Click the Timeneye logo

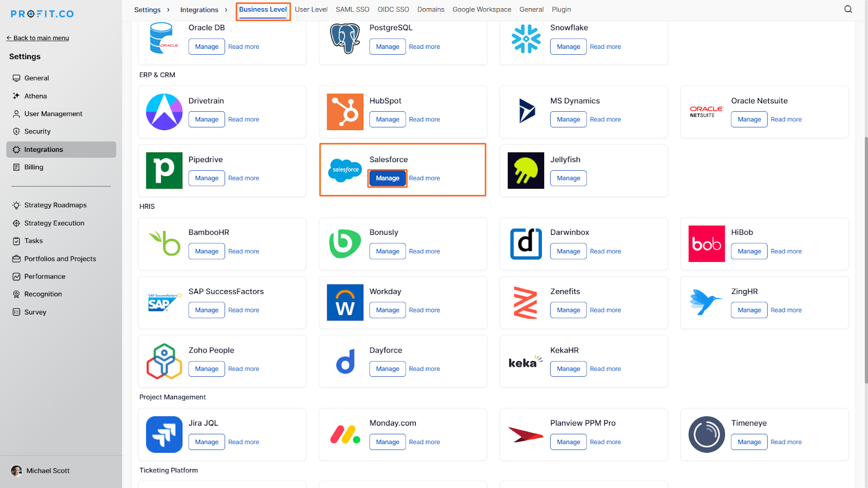(707, 434)
